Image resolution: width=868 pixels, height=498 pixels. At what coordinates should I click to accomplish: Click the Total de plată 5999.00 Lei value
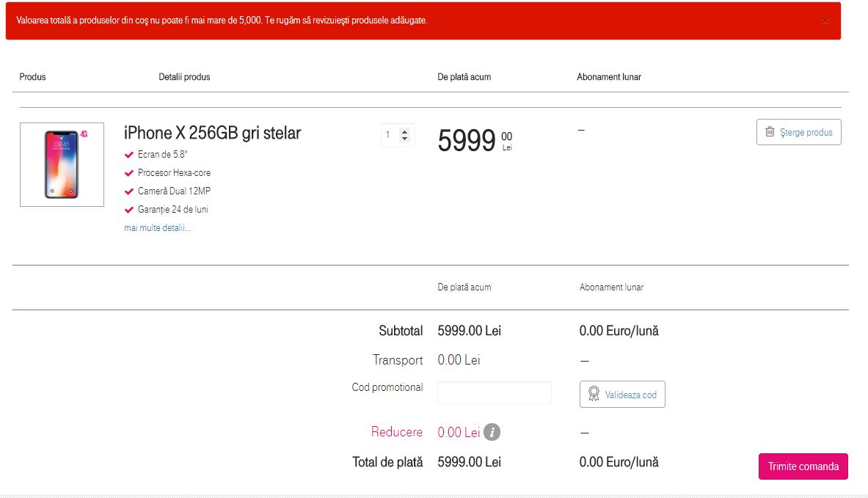(x=470, y=462)
